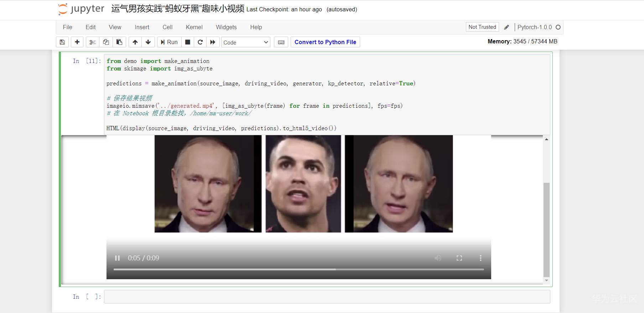
Task: Open the Insert menu
Action: coord(142,27)
